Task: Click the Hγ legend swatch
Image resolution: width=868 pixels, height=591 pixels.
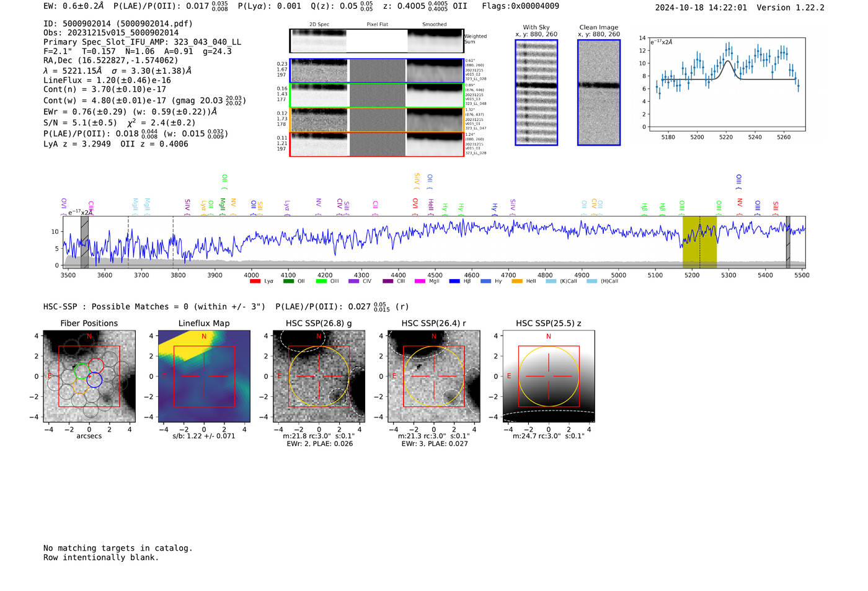Action: [485, 282]
